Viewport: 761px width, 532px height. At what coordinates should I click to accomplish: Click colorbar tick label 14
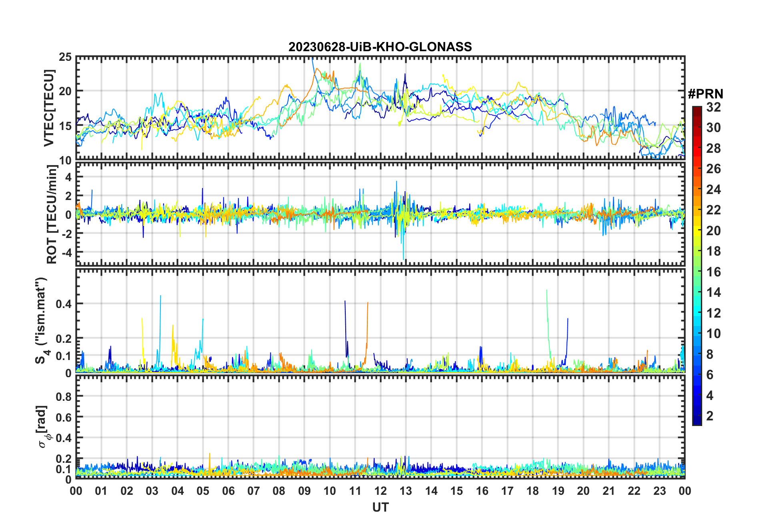click(x=713, y=292)
